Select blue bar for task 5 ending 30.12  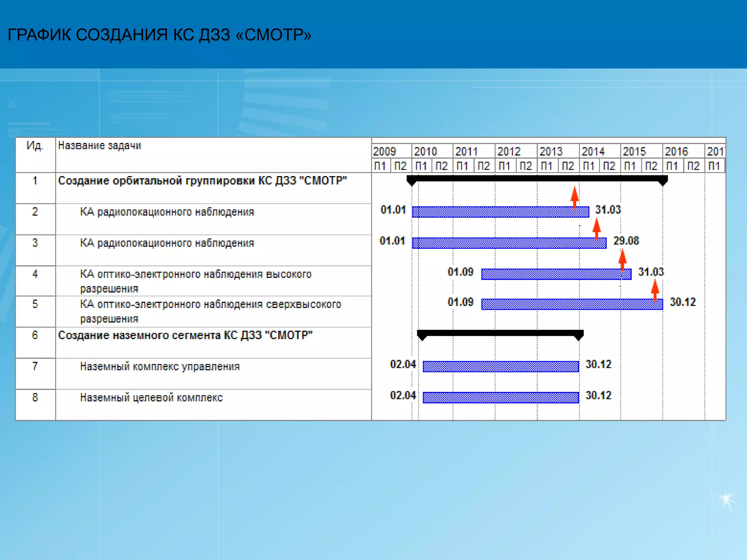click(572, 304)
